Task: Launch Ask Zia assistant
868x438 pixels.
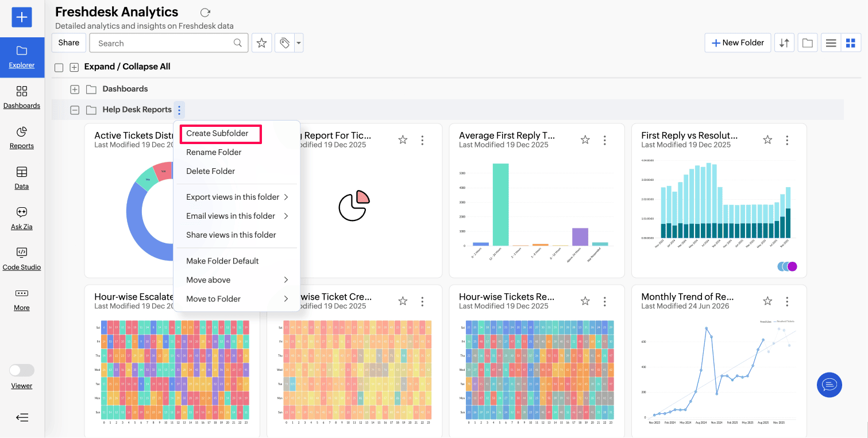Action: pyautogui.click(x=22, y=219)
